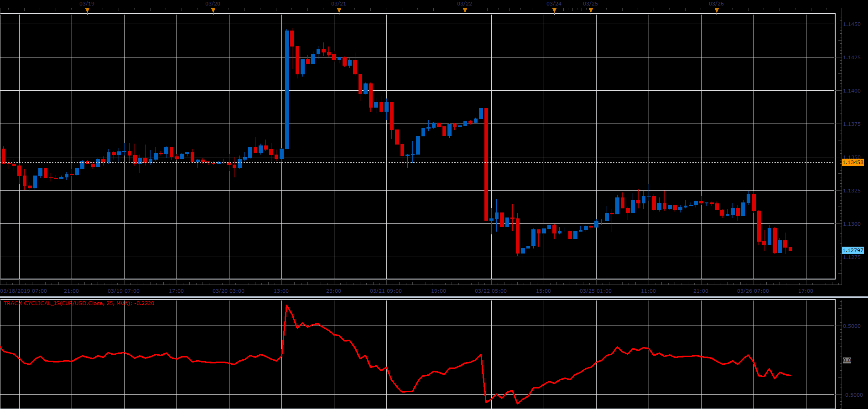868x409 pixels.
Task: Click the 1.1375 price axis label
Action: [x=852, y=124]
